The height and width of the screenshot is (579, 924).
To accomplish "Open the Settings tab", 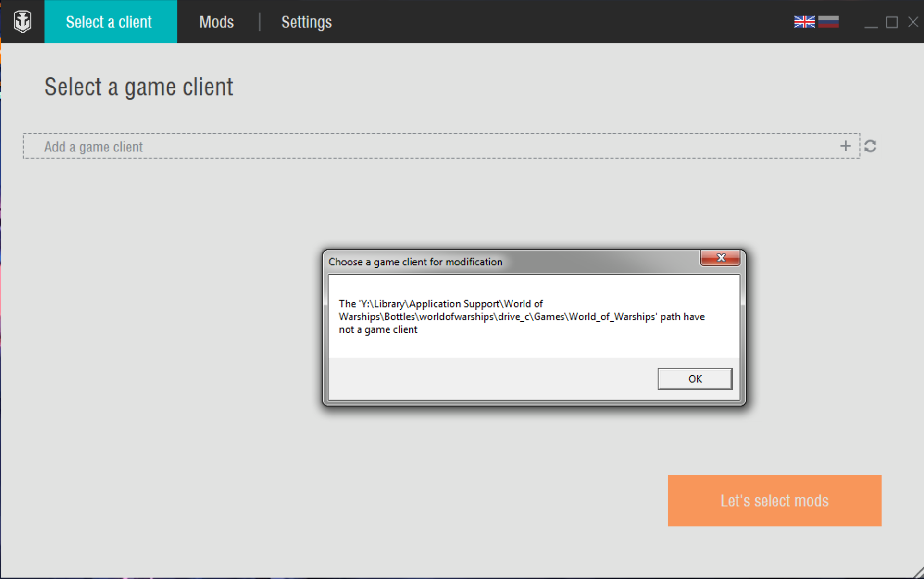I will [x=306, y=22].
